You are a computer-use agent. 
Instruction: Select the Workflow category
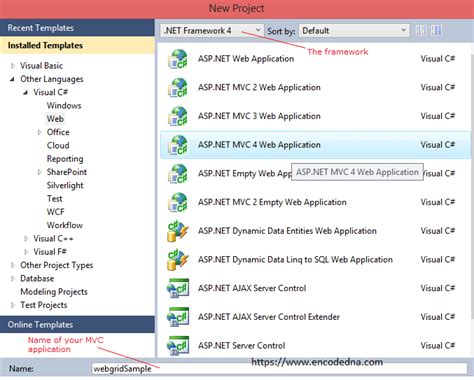click(65, 225)
